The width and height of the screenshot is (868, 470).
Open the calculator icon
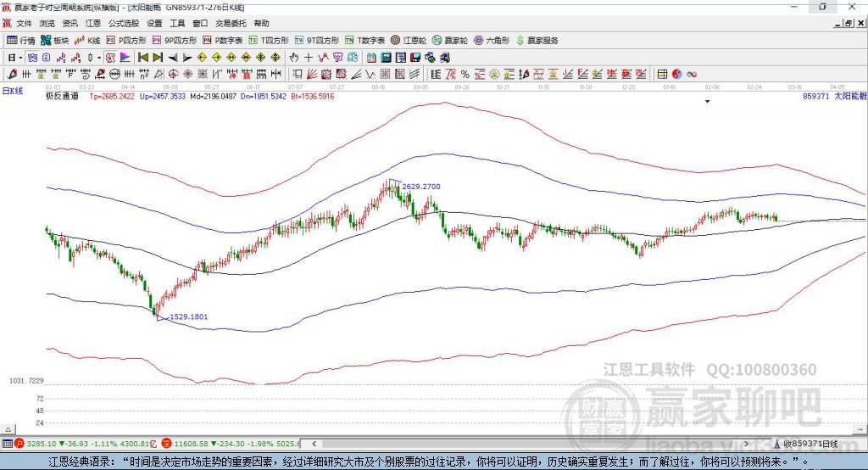tap(386, 58)
